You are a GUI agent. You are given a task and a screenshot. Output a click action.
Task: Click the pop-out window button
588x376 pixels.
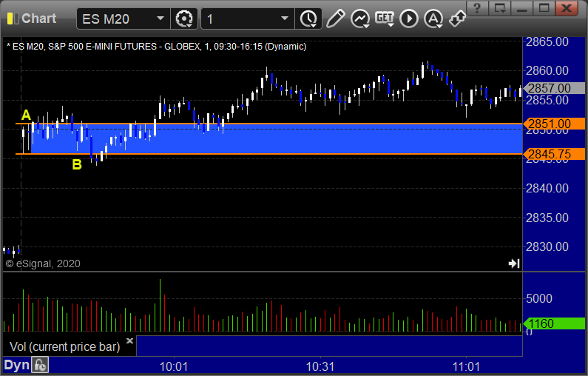point(500,7)
